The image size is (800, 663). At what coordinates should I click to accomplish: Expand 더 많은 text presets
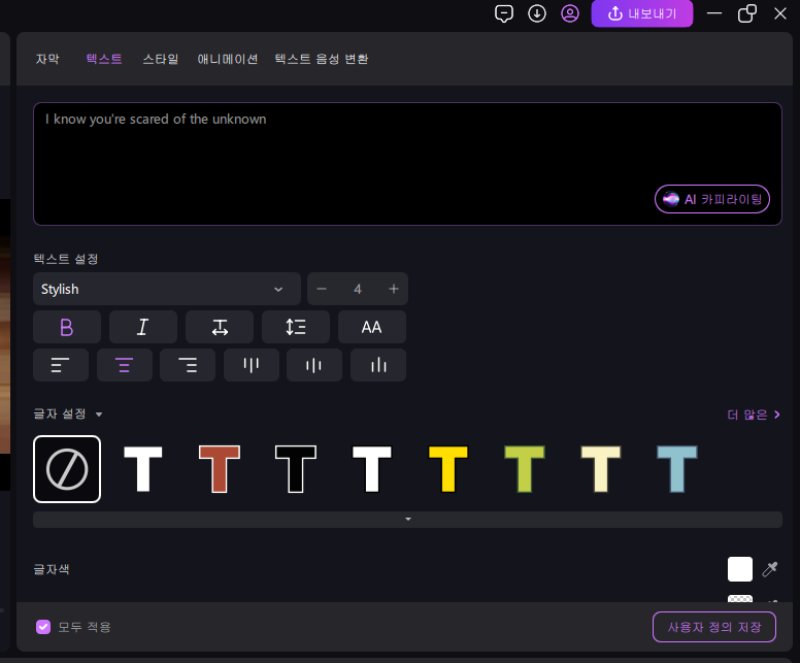[x=753, y=414]
